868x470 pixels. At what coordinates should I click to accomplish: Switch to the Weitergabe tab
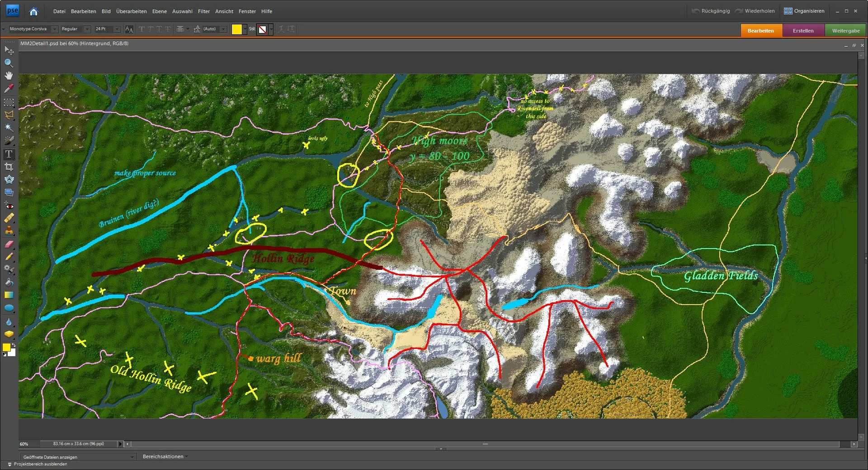click(x=845, y=31)
